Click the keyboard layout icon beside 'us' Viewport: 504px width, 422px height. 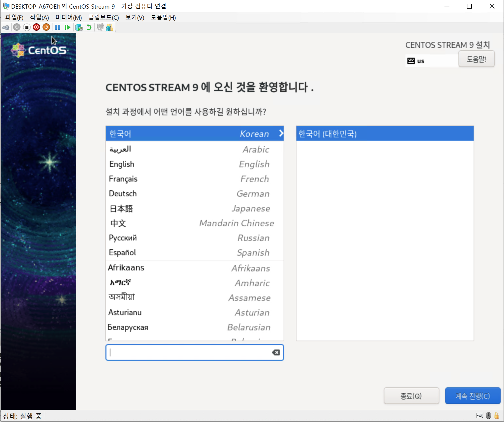point(411,61)
